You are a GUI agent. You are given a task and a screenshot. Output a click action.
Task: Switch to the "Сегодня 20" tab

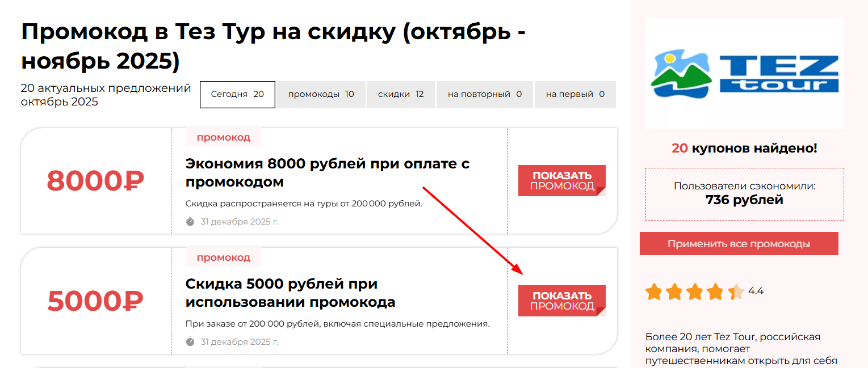(x=237, y=94)
